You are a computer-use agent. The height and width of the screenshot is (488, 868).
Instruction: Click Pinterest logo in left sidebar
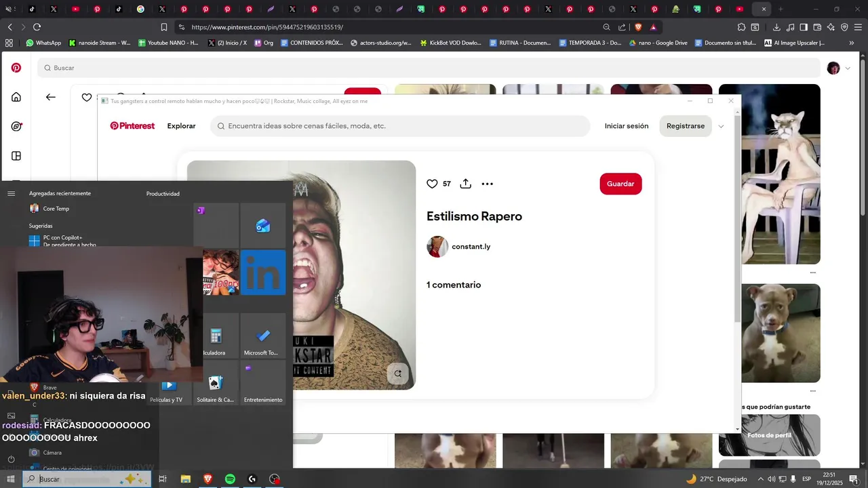[16, 68]
